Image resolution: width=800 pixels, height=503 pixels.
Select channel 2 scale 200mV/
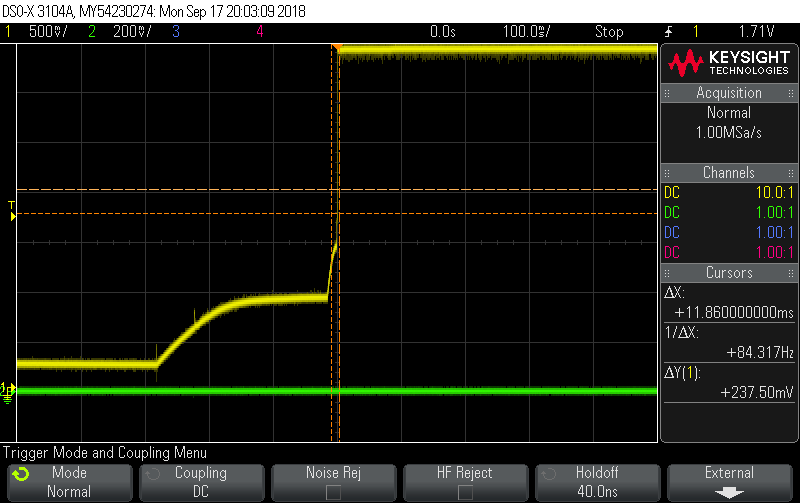point(132,32)
